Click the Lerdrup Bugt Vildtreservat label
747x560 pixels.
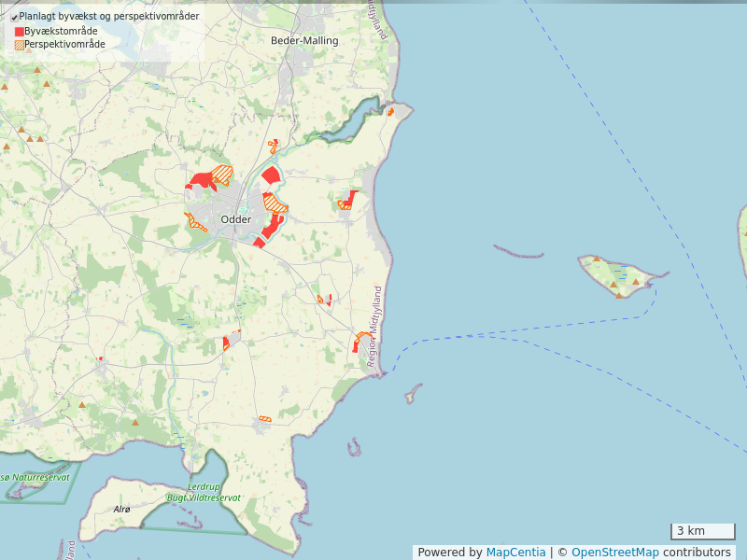coord(203,493)
